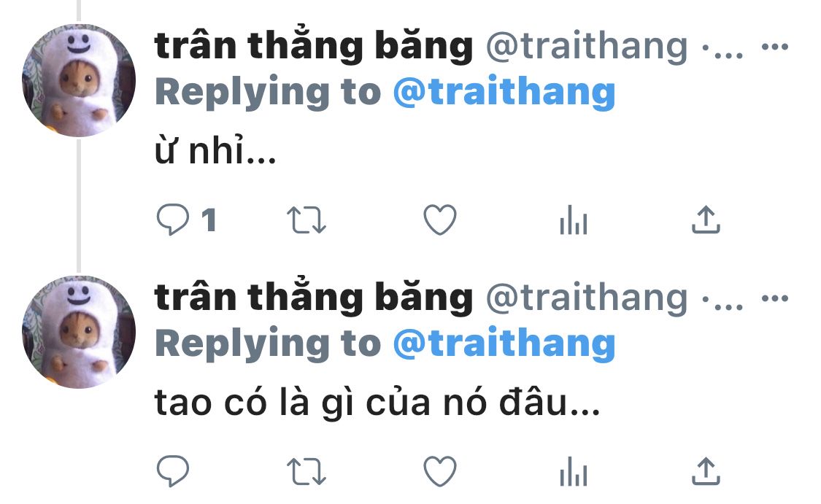Open the "tao có là gì của nó đâu..." text

click(x=377, y=403)
